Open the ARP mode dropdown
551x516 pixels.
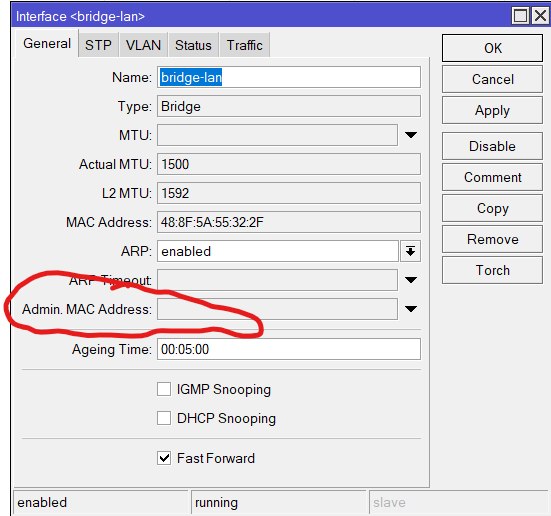[410, 251]
